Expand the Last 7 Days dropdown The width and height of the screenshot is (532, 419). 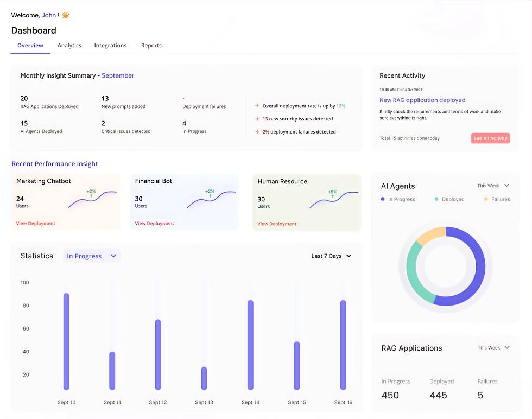tap(331, 256)
